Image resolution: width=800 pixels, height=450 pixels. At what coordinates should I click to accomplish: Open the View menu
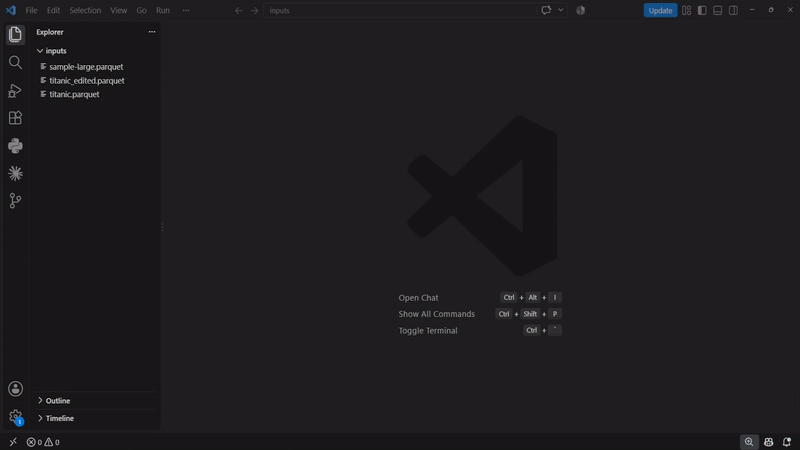click(119, 10)
